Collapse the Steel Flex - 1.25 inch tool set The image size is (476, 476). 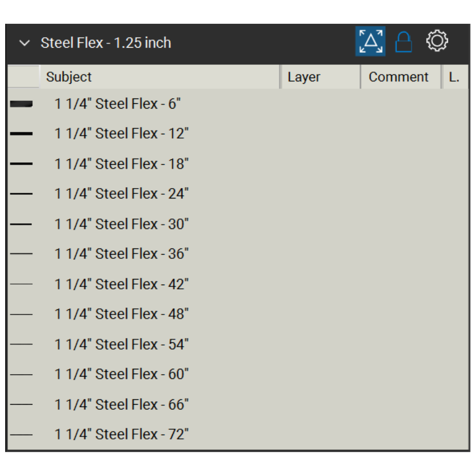(24, 43)
